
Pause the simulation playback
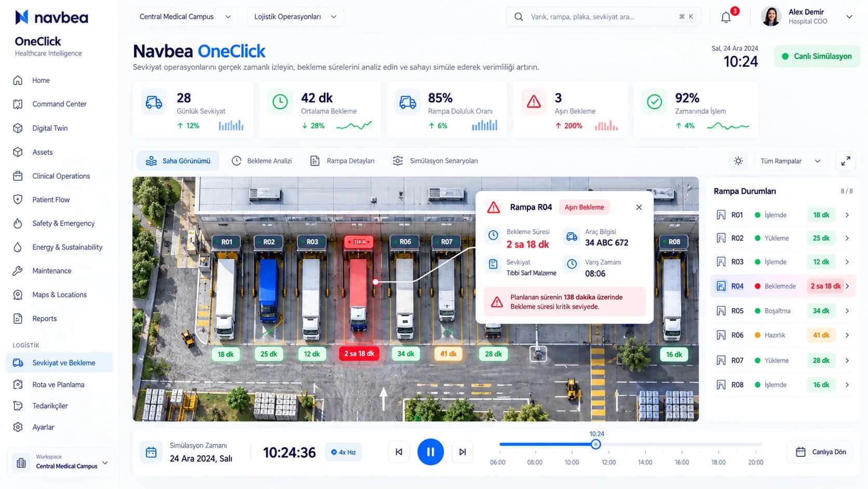tap(430, 452)
